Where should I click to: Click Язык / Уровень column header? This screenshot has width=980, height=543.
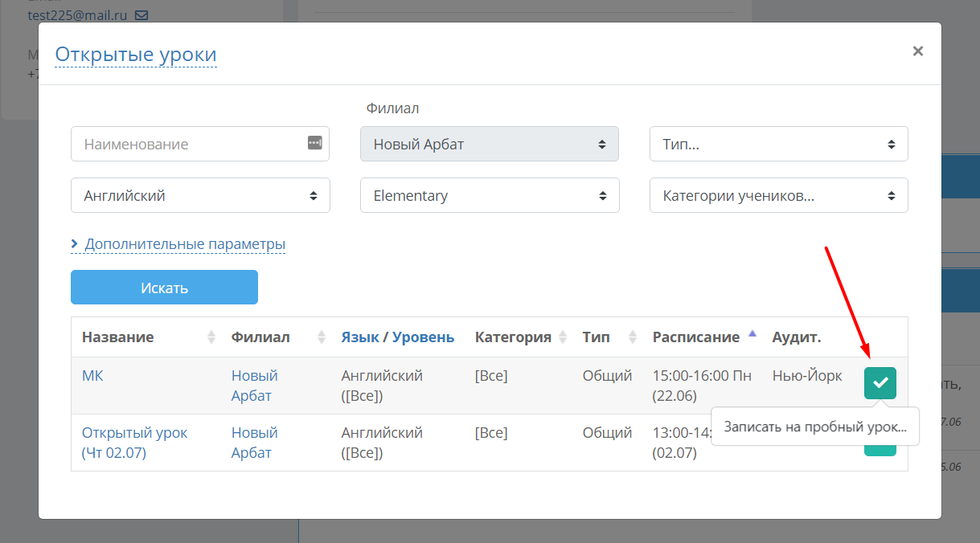(398, 337)
